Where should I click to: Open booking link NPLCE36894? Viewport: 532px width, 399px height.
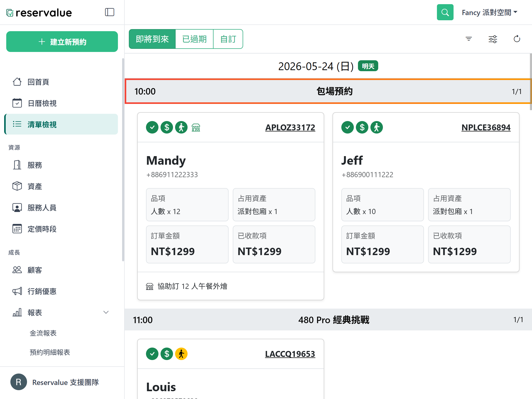[x=486, y=128]
